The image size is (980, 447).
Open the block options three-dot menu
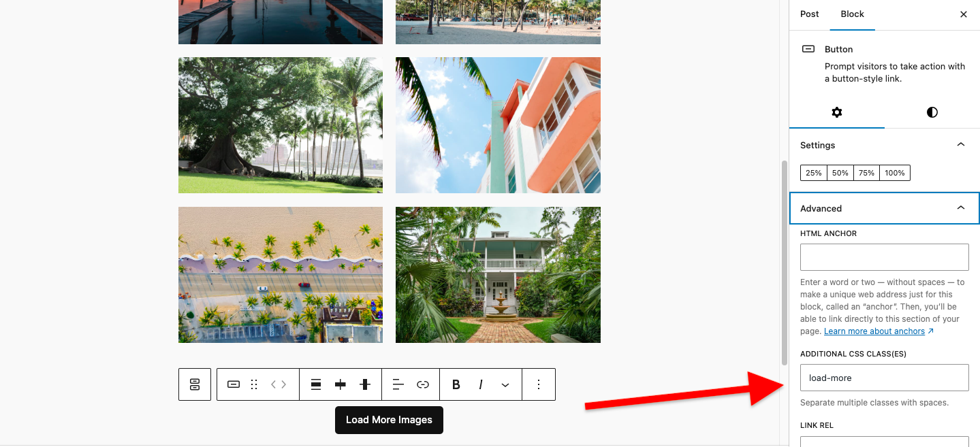click(x=539, y=384)
